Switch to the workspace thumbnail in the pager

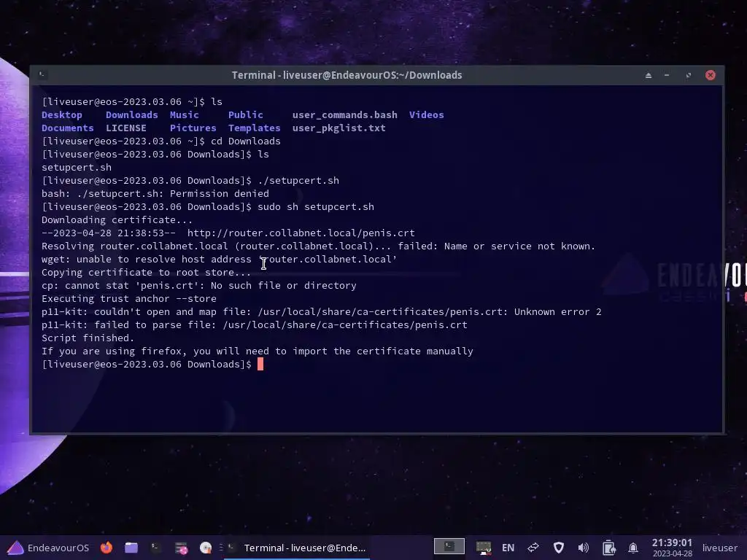click(x=449, y=546)
